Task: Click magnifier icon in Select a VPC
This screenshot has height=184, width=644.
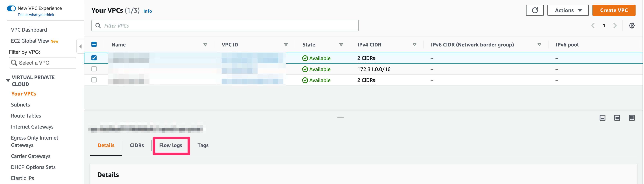Action: point(14,63)
